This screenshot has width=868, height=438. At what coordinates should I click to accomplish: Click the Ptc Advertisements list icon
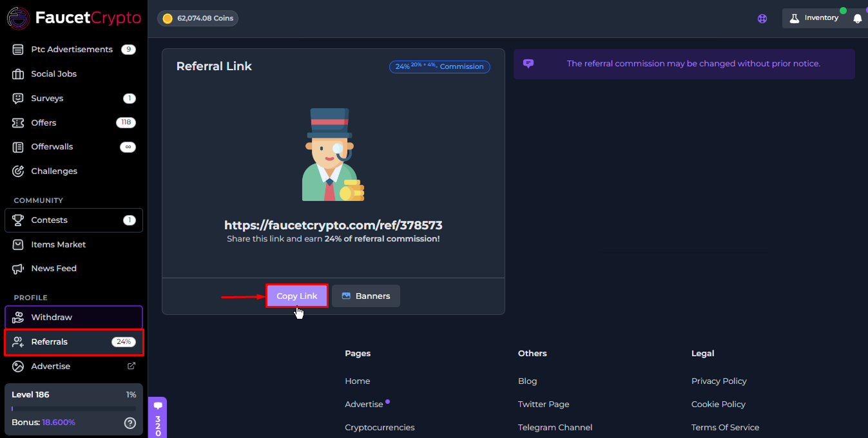point(18,50)
